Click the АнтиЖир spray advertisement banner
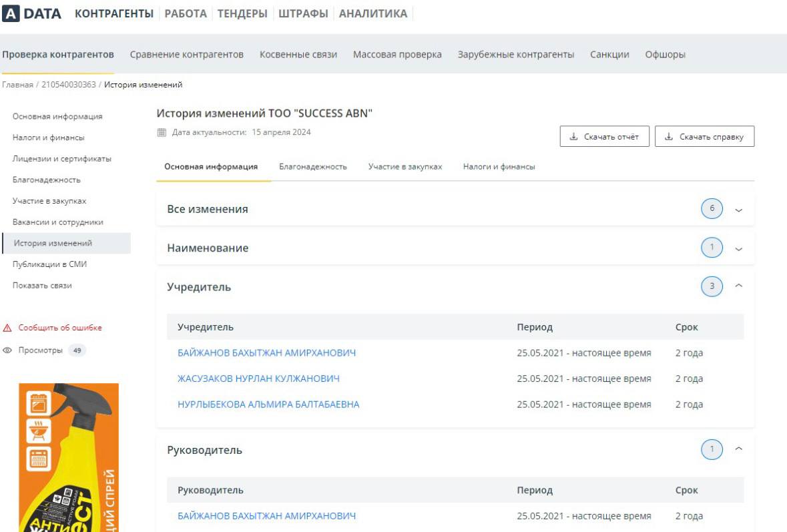 tap(69, 457)
